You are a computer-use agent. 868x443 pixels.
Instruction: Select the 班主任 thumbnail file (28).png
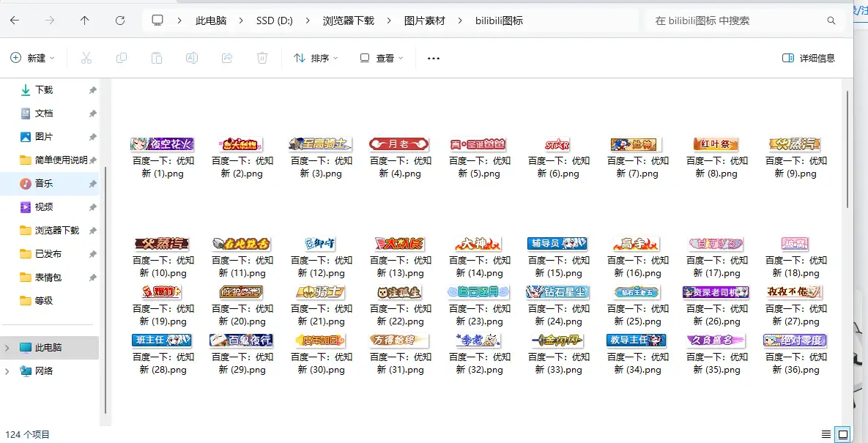point(162,340)
